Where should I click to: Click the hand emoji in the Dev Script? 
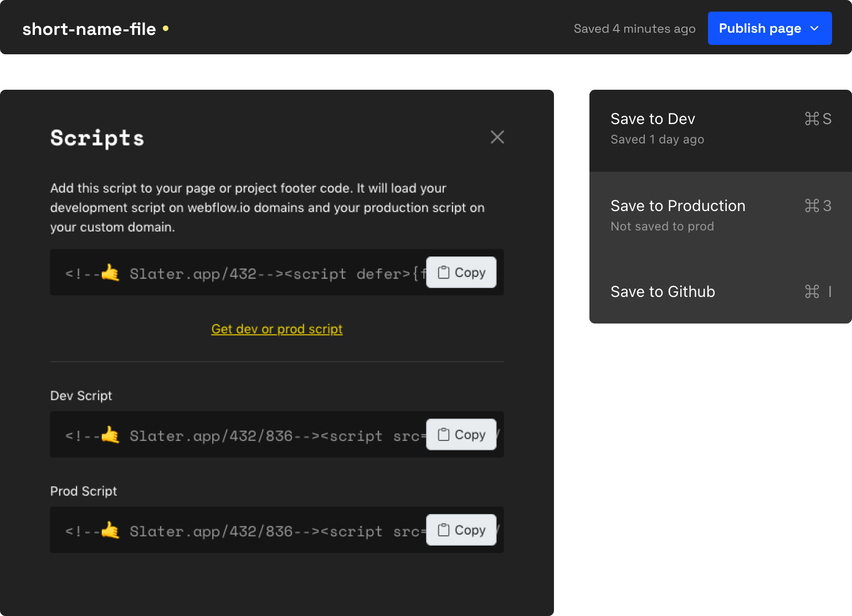coord(110,435)
